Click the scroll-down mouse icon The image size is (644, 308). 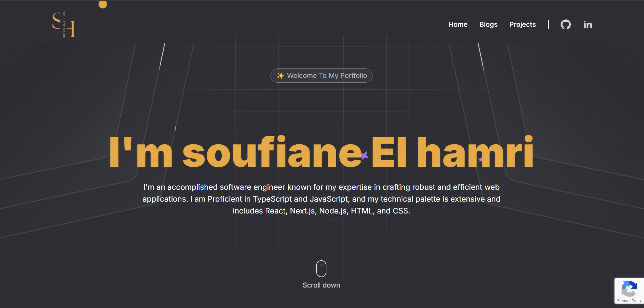pyautogui.click(x=321, y=268)
